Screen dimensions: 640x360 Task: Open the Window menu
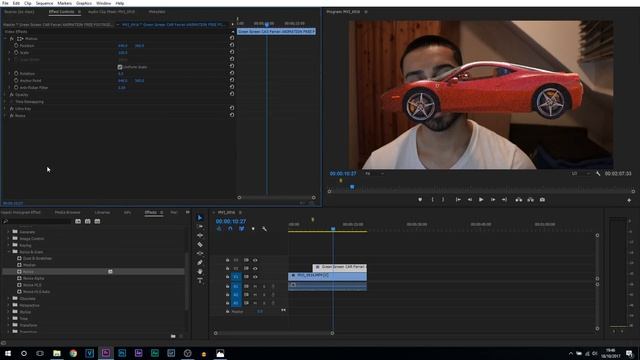click(x=103, y=3)
